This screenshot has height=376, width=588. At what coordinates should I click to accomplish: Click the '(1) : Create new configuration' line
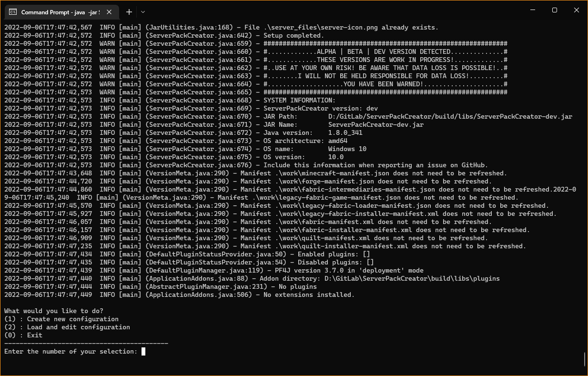tap(61, 319)
